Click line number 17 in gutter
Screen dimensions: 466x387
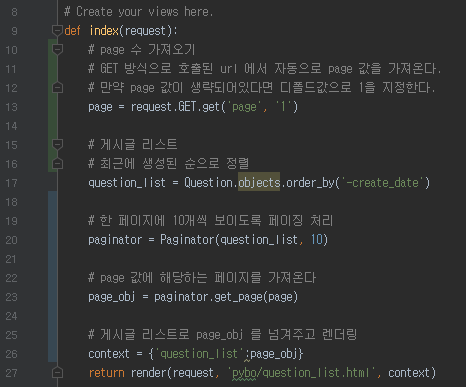tap(11, 183)
